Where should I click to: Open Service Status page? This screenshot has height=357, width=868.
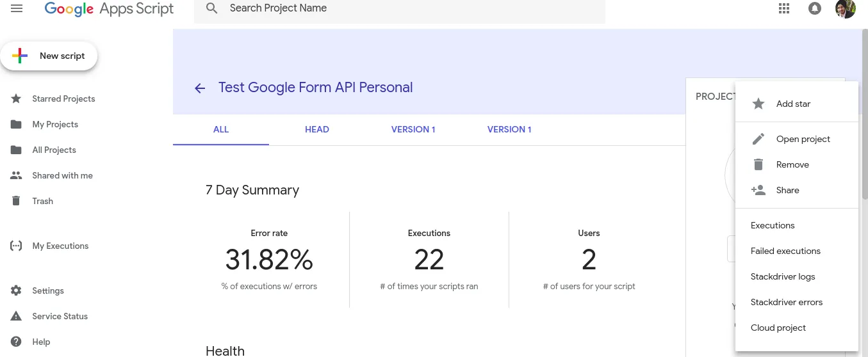(60, 316)
